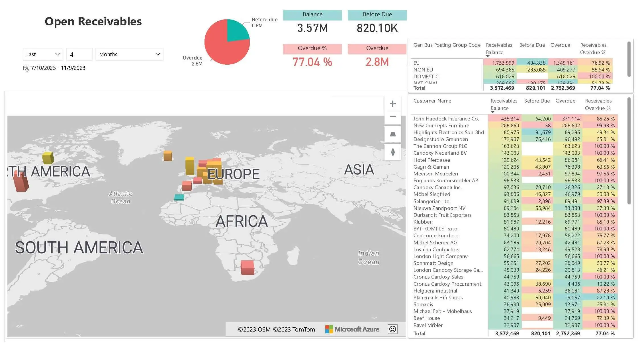
Task: Sort by Customer Name column header
Action: tap(432, 101)
